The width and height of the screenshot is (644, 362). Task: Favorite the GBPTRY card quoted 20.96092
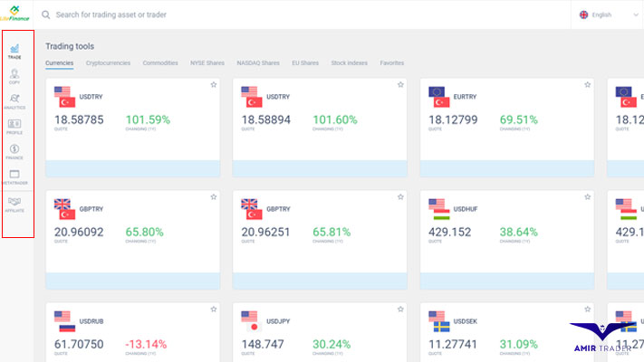pyautogui.click(x=214, y=197)
